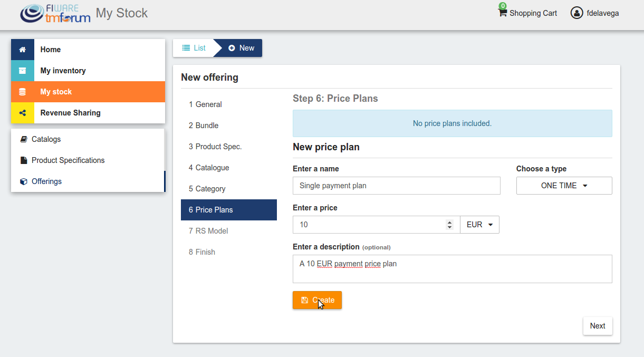Image resolution: width=644 pixels, height=357 pixels.
Task: Switch to the List breadcrumb tab
Action: click(x=194, y=48)
